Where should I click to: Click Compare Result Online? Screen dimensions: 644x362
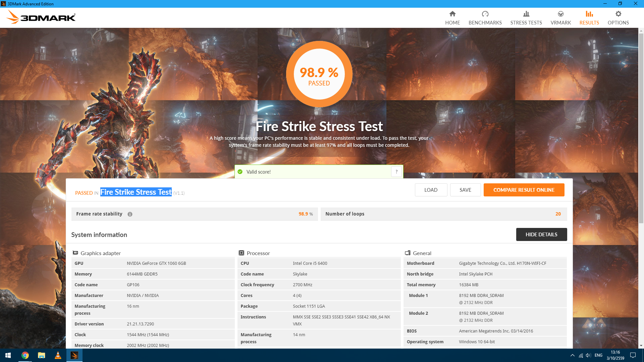[x=524, y=190]
